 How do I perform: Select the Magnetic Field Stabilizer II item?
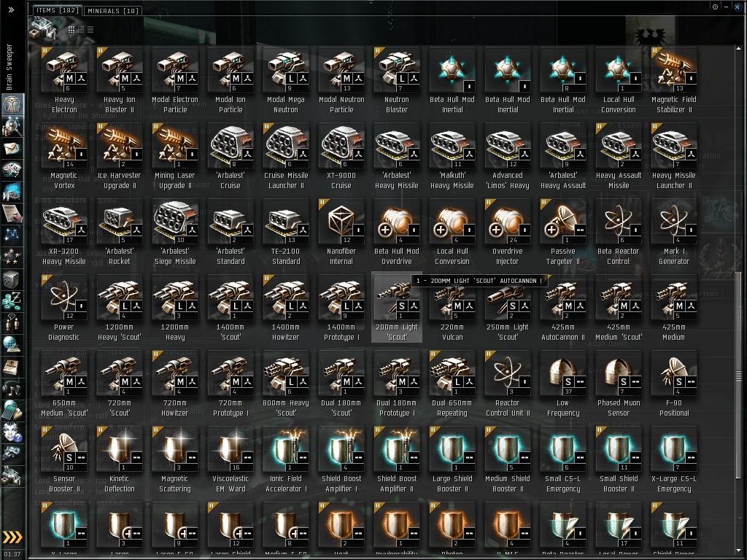click(673, 80)
